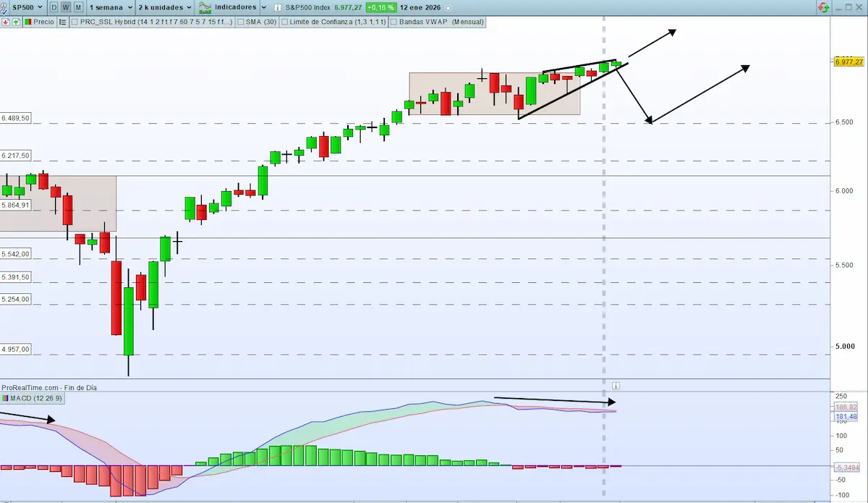Check the Bandas VWAP (Mensual) option
Viewport: 868px width, 503px height.
pyautogui.click(x=393, y=22)
